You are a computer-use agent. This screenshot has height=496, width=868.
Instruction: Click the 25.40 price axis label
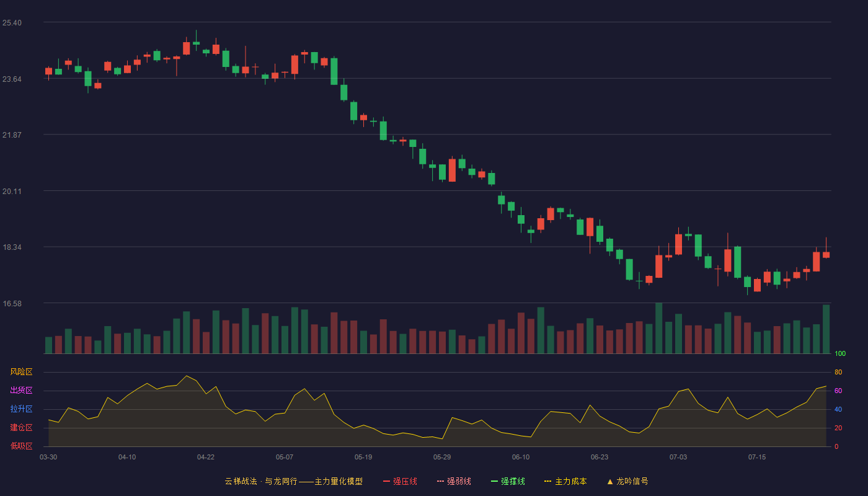point(12,23)
